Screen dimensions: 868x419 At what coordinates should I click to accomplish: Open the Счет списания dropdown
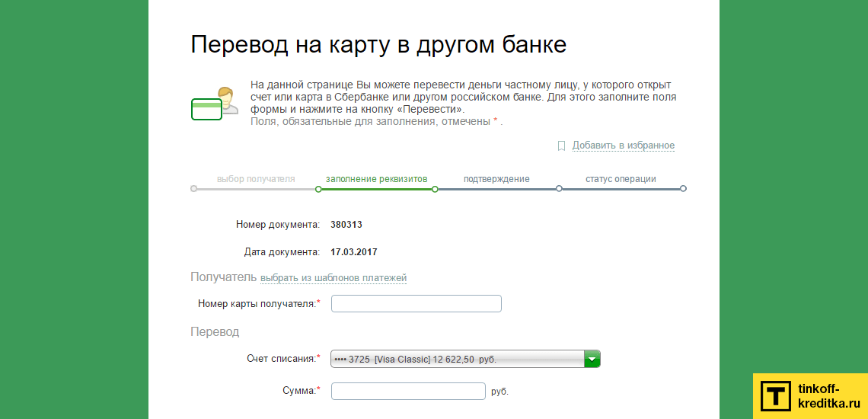point(465,359)
